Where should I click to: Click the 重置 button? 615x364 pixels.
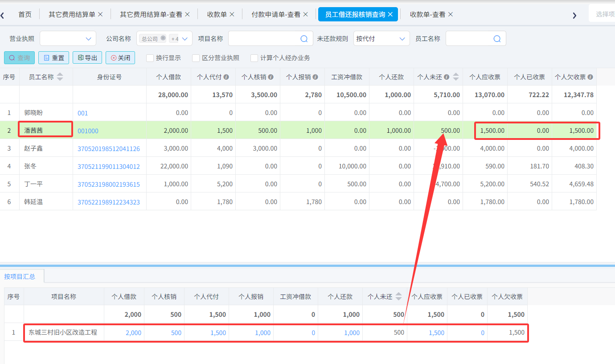click(x=53, y=58)
